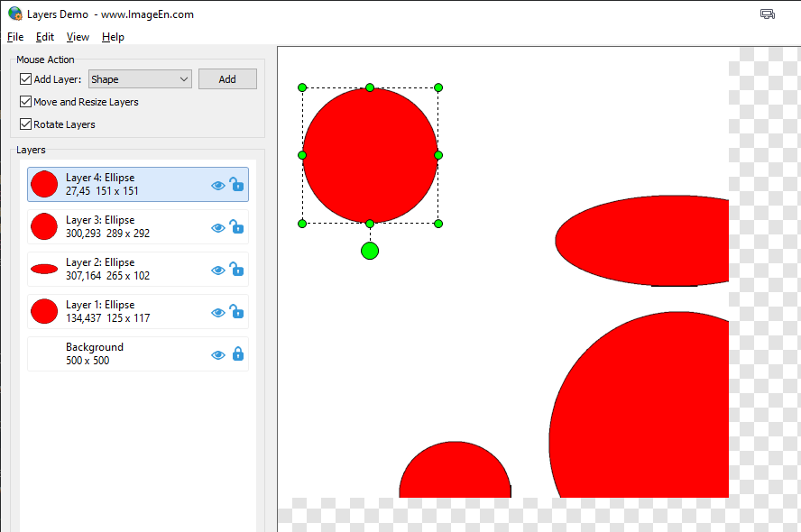This screenshot has width=801, height=532.
Task: Select the 'Layer 3: Ellipse' row text
Action: point(100,220)
